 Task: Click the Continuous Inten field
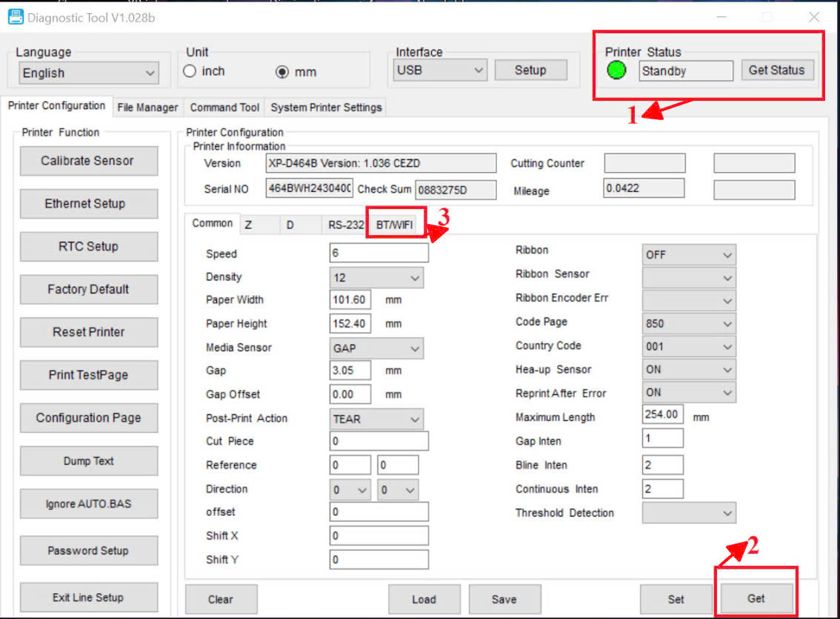pyautogui.click(x=663, y=489)
